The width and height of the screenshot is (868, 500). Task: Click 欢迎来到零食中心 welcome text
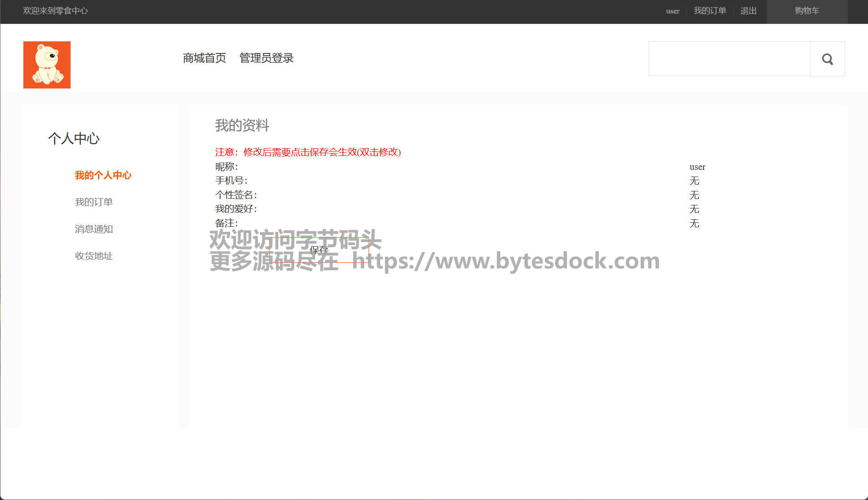point(55,11)
